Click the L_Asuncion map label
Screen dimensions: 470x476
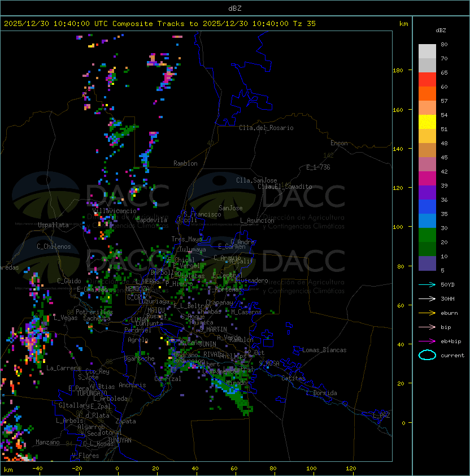(257, 220)
